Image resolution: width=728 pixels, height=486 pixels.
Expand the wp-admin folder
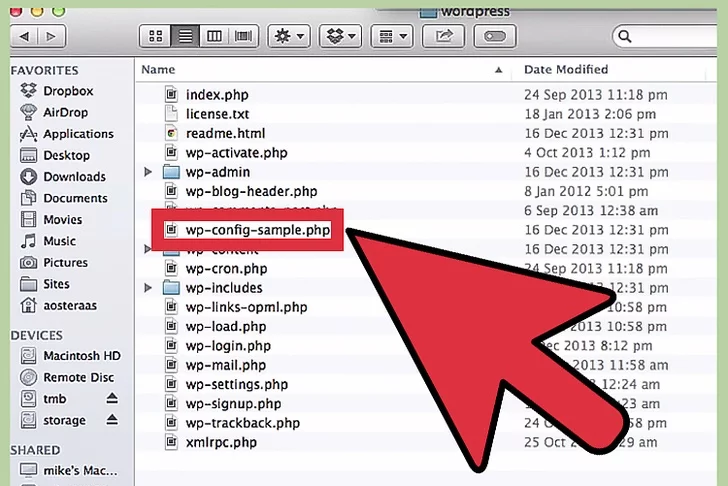[x=148, y=172]
